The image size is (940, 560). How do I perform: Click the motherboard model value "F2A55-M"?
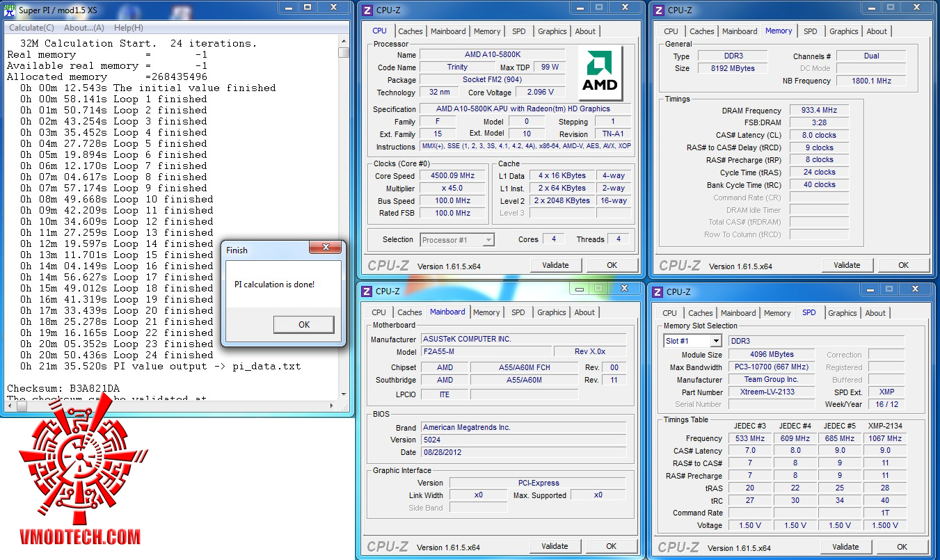[486, 351]
